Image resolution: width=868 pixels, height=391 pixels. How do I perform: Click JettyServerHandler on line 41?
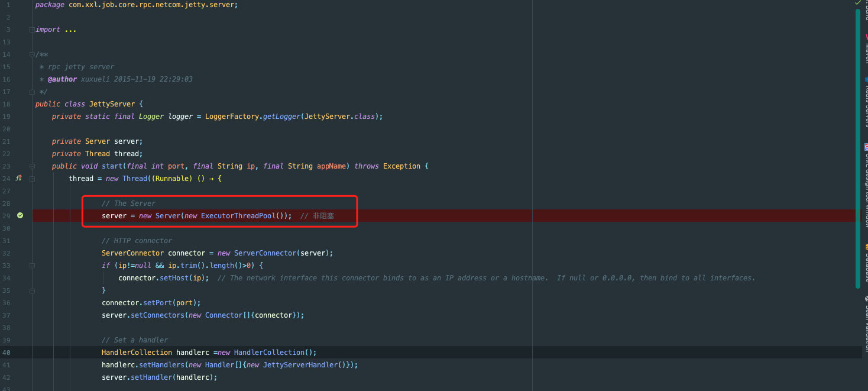click(x=300, y=365)
